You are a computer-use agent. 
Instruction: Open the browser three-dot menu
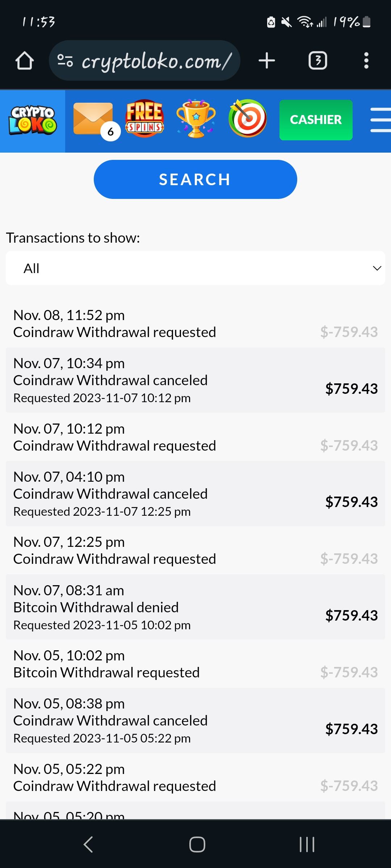coord(366,60)
